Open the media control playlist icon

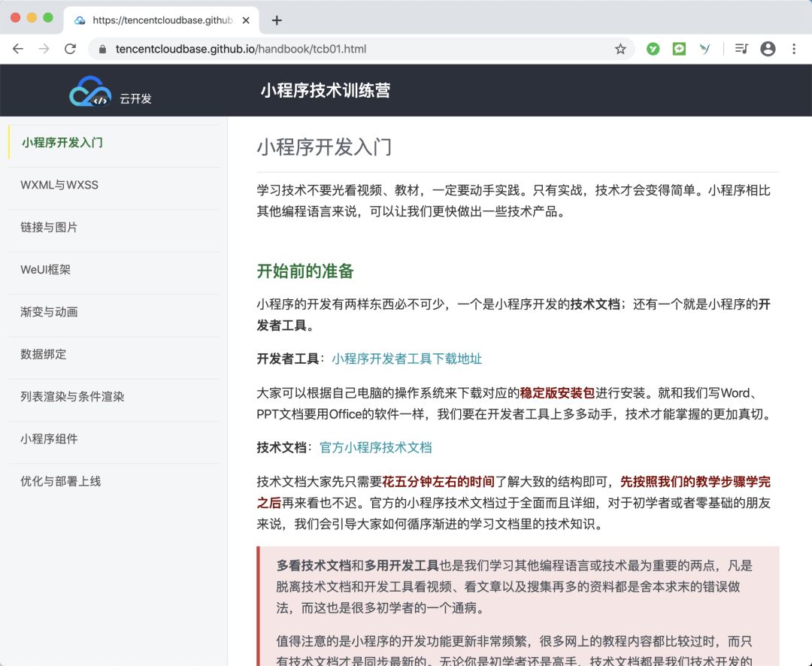[741, 49]
